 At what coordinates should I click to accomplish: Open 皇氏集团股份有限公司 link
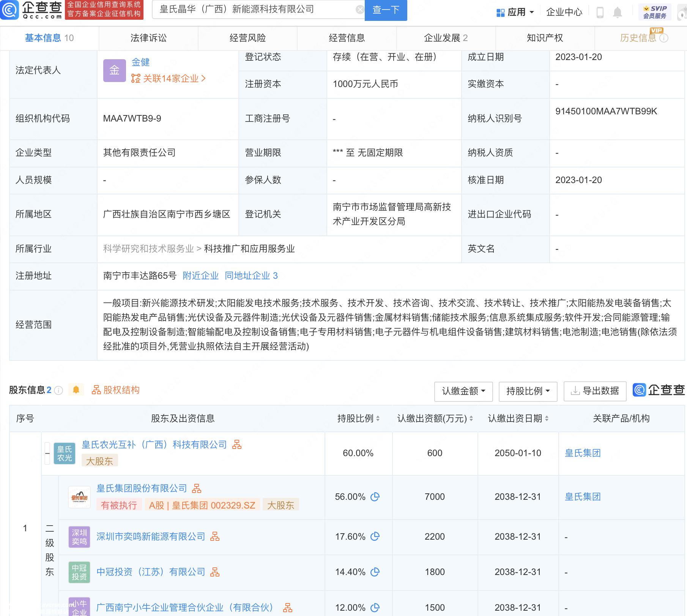tap(142, 488)
